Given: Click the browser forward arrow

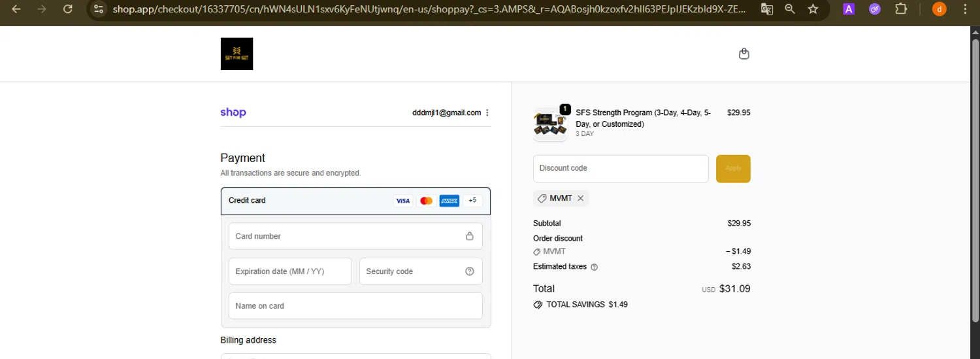Looking at the screenshot, I should (42, 9).
